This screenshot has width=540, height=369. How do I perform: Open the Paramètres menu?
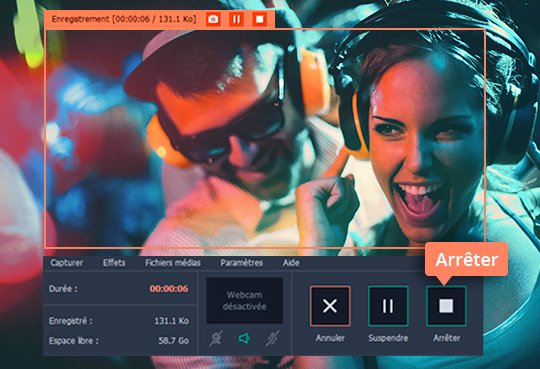pyautogui.click(x=241, y=263)
